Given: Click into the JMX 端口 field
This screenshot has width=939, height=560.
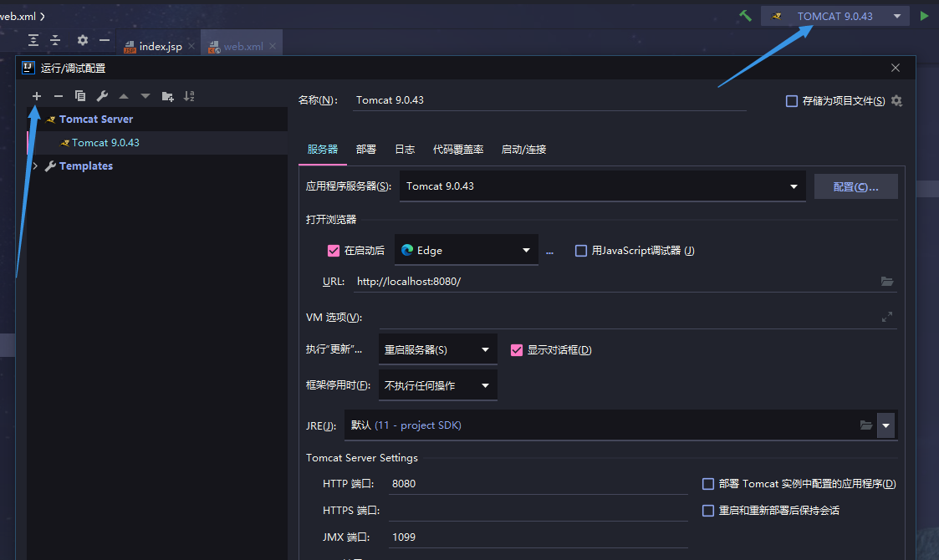Looking at the screenshot, I should pos(538,537).
